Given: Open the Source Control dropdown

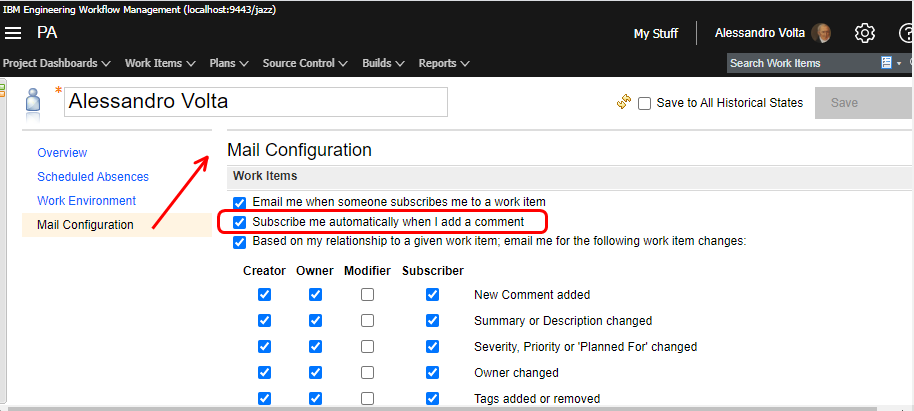Looking at the screenshot, I should click(304, 63).
